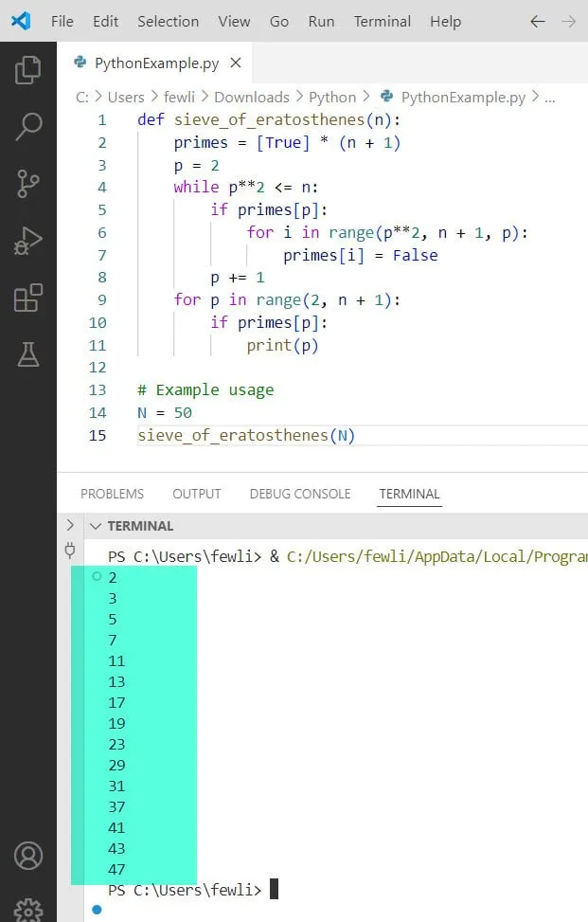Open the Extensions view icon
The width and height of the screenshot is (588, 922).
coord(28,298)
